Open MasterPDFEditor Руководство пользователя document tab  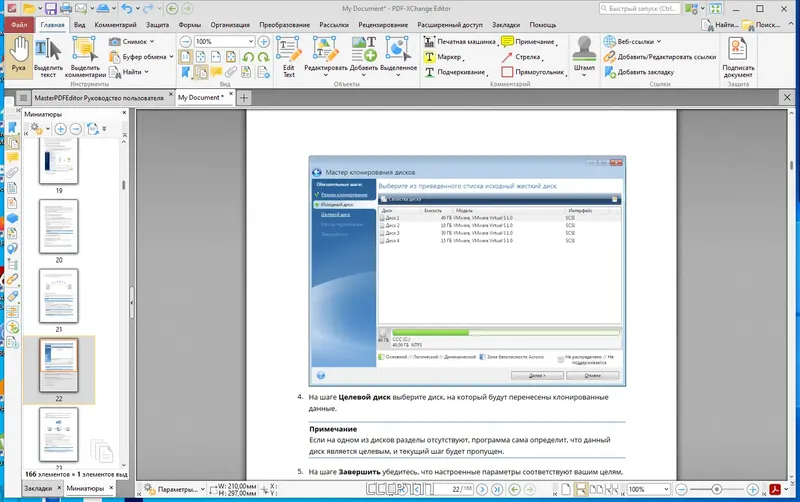(x=99, y=97)
